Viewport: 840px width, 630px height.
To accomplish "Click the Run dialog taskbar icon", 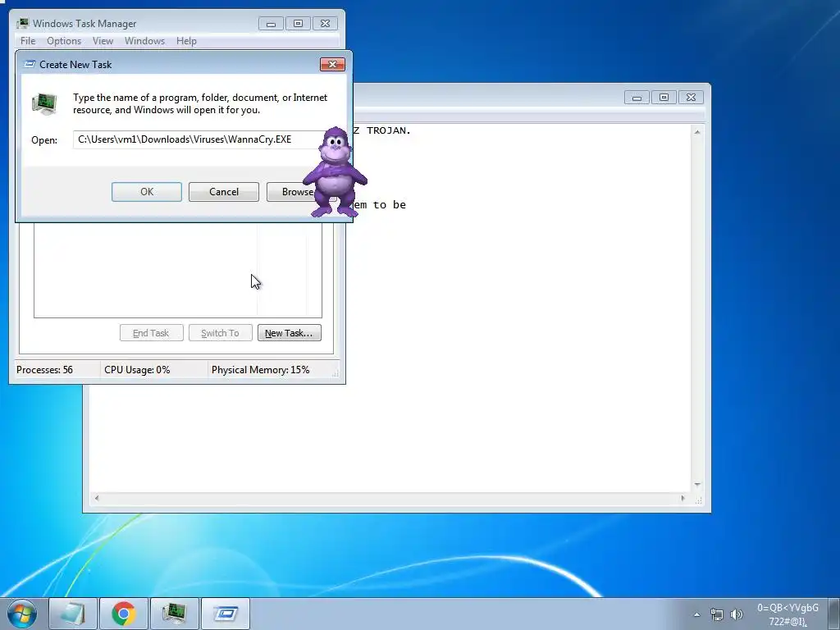I will coord(226,614).
